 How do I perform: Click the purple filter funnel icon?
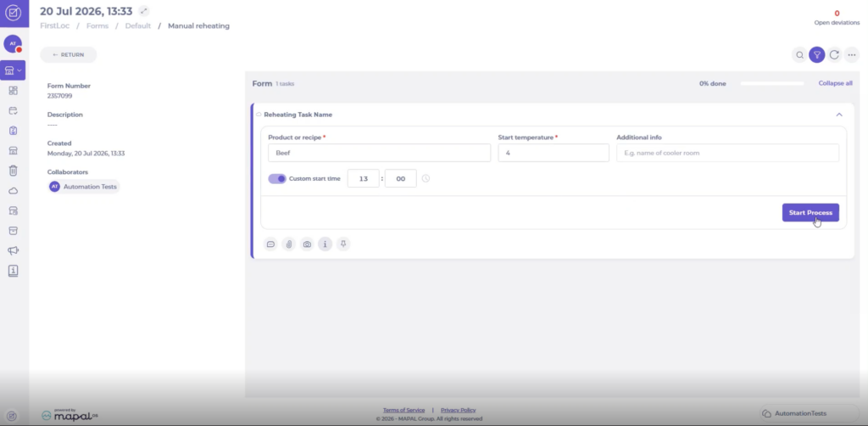pos(816,55)
